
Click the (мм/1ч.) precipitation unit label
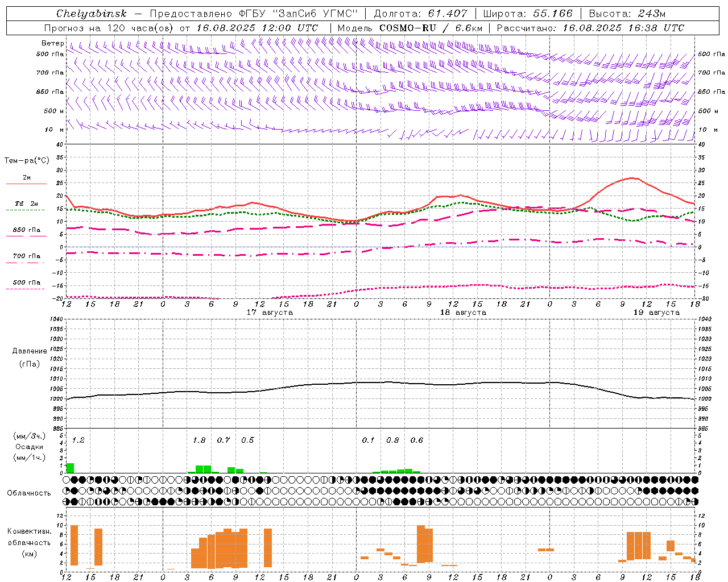coord(30,457)
